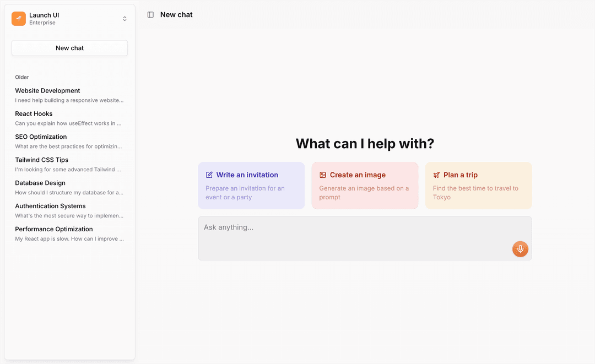Select the pencil icon on the invitation card
The height and width of the screenshot is (364, 595).
tap(209, 175)
